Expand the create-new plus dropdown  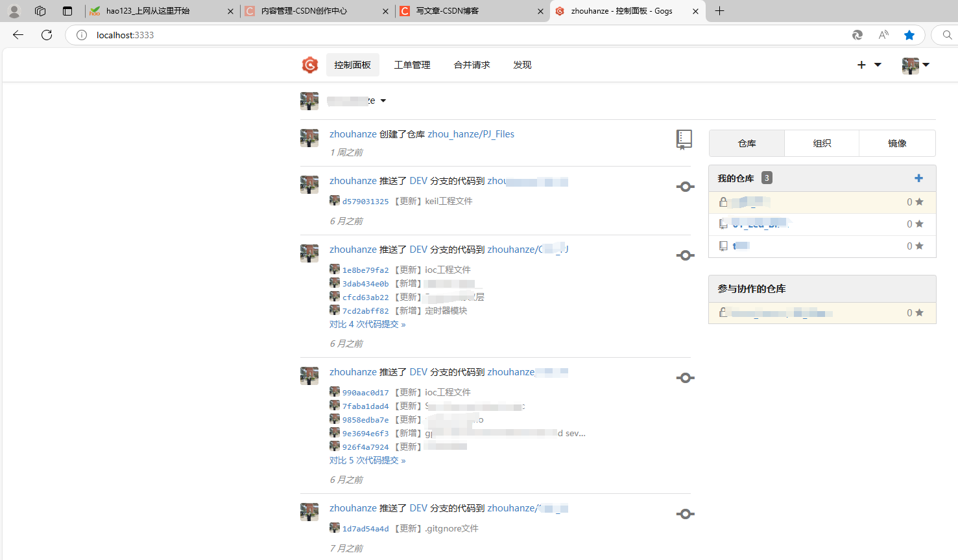click(x=869, y=65)
